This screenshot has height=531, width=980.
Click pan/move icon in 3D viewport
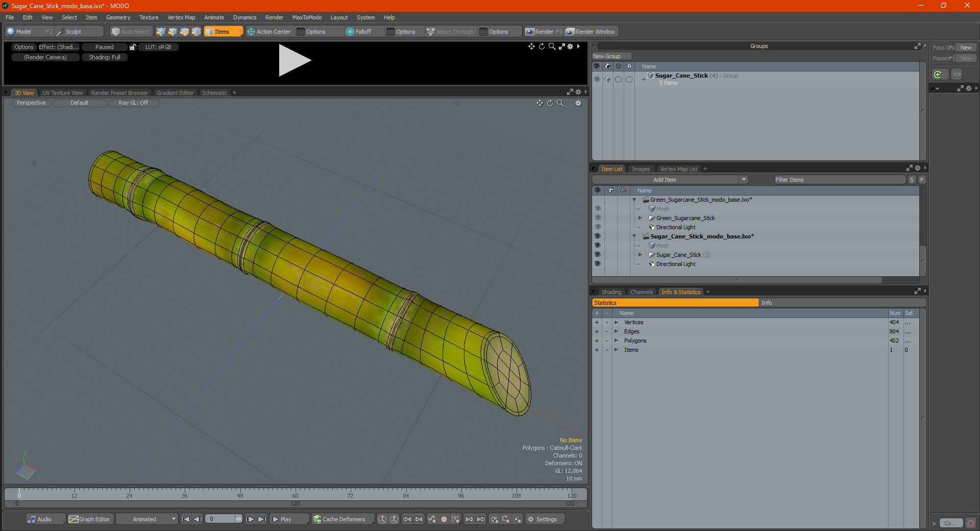(540, 103)
